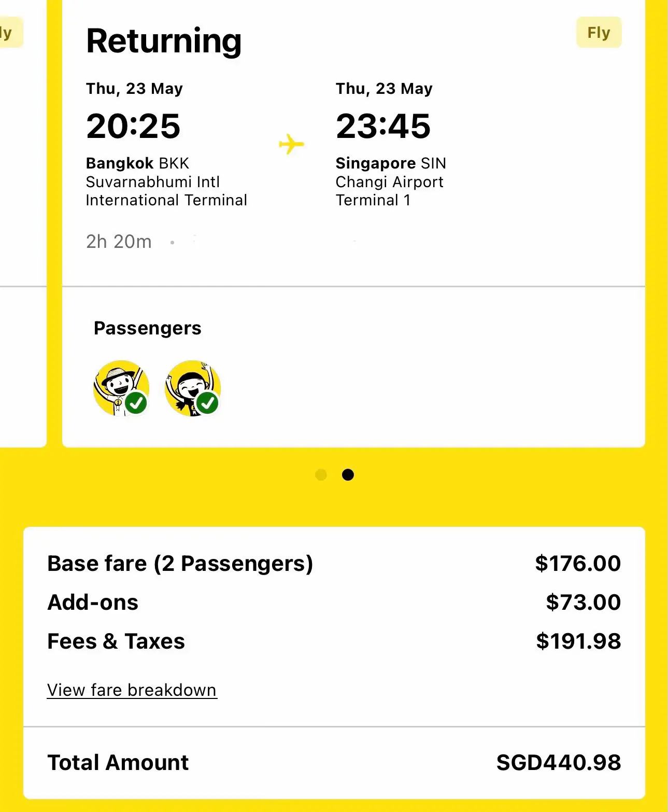668x812 pixels.
Task: Click the 23:45 arrival time
Action: [383, 126]
